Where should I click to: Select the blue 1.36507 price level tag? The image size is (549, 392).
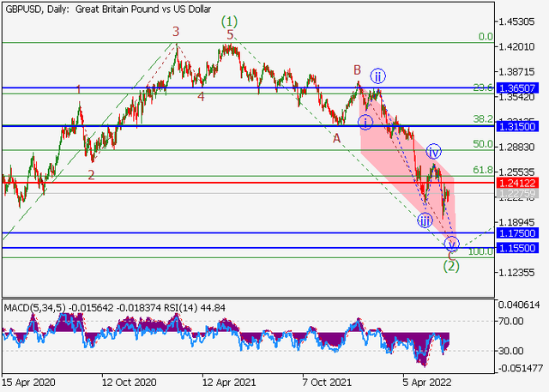522,87
